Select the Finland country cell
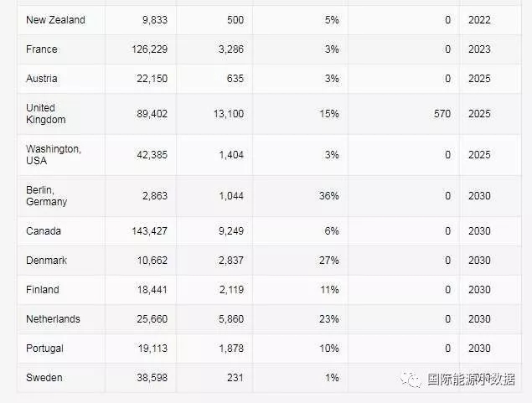This screenshot has height=403, width=532. tap(43, 290)
